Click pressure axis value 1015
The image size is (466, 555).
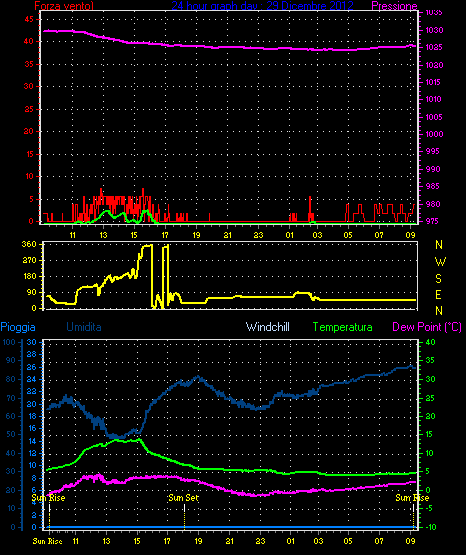click(x=433, y=82)
